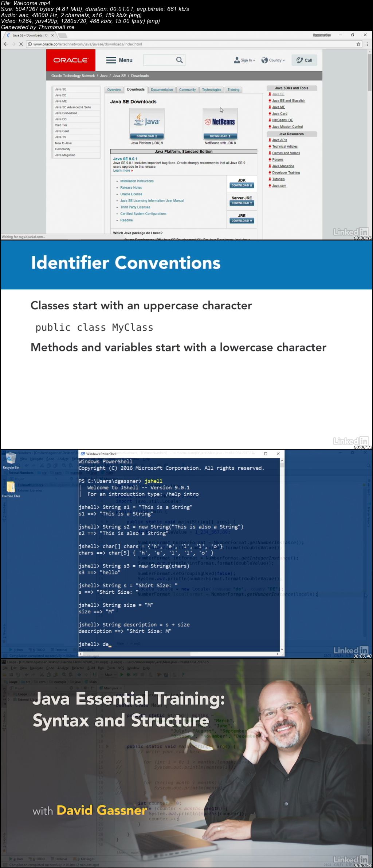Image resolution: width=373 pixels, height=868 pixels.
Task: Click the site info icon in address bar
Action: click(29, 44)
